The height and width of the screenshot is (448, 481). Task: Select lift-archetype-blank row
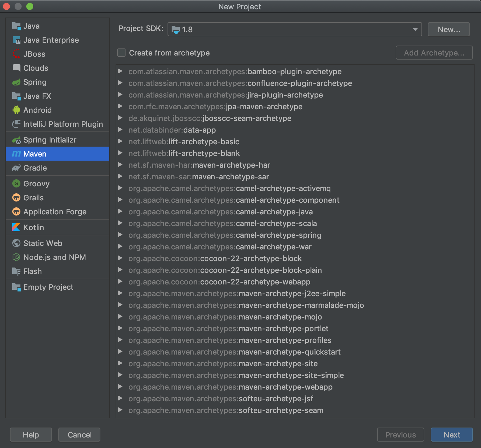tap(295, 153)
